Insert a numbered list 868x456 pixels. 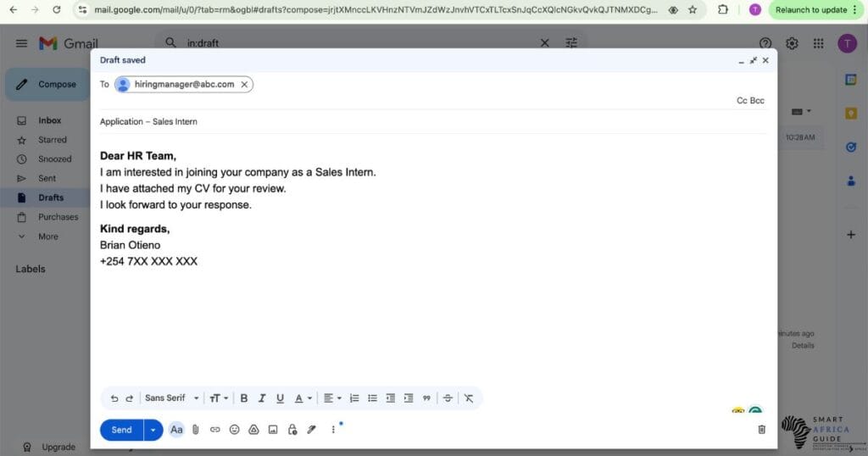(x=354, y=398)
